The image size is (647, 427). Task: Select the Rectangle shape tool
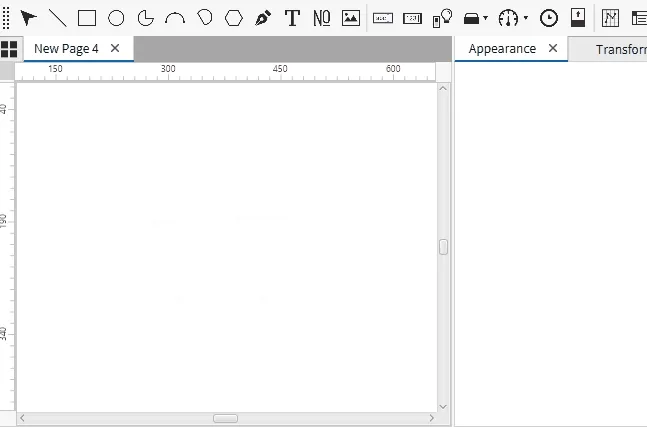87,18
